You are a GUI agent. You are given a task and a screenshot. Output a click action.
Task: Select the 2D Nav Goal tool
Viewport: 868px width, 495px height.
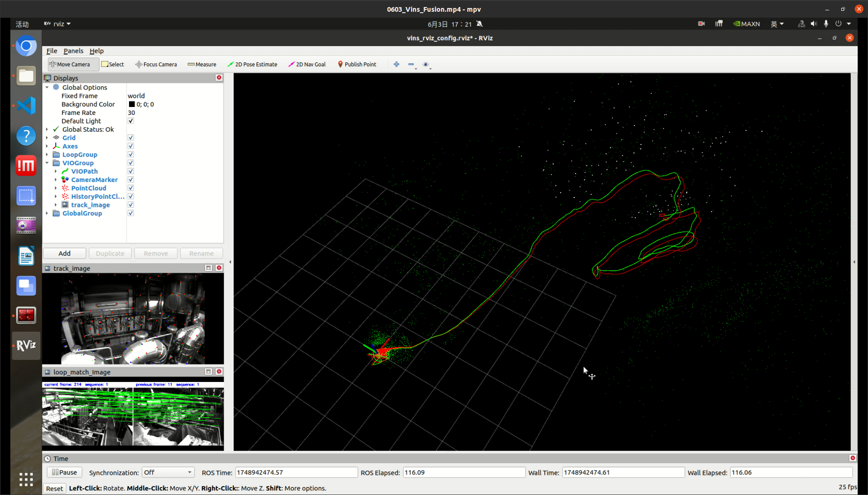pos(307,64)
